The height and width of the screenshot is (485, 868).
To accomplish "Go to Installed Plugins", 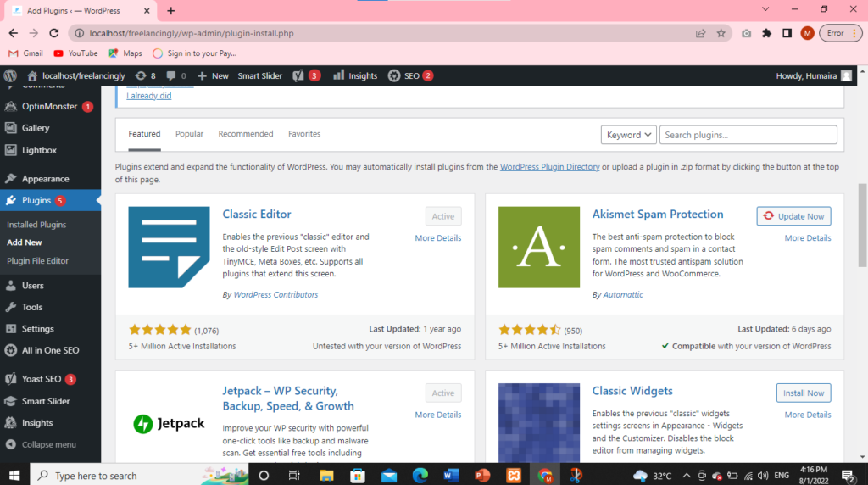I will pyautogui.click(x=36, y=225).
